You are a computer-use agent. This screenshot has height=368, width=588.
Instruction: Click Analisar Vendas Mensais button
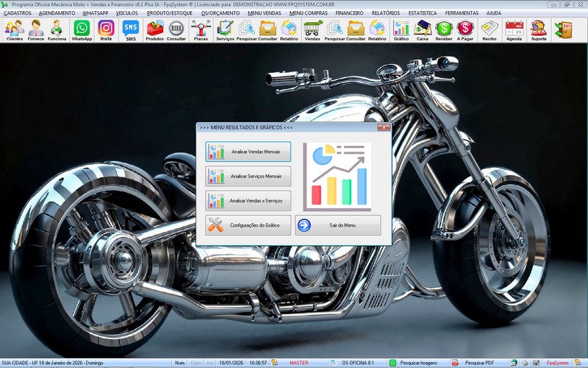248,152
